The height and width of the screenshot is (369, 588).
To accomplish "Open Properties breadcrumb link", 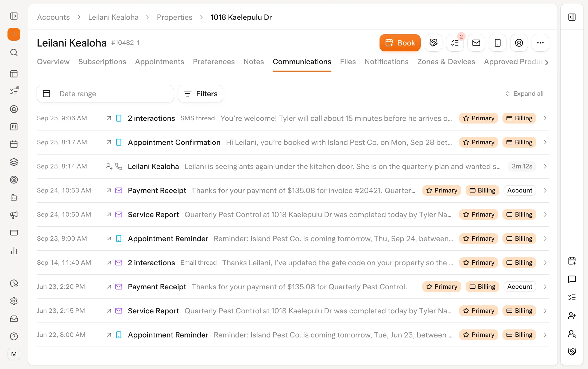I will coord(175,17).
